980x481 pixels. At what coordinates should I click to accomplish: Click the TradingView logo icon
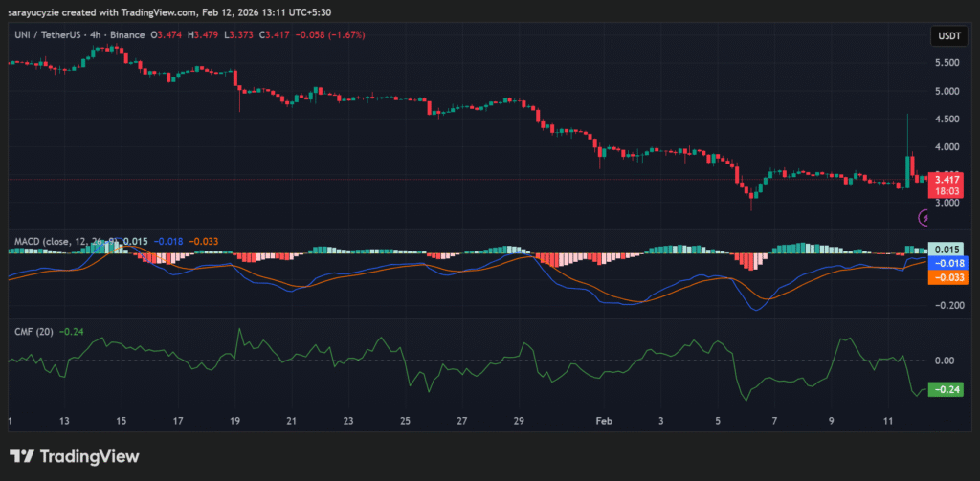coord(23,456)
